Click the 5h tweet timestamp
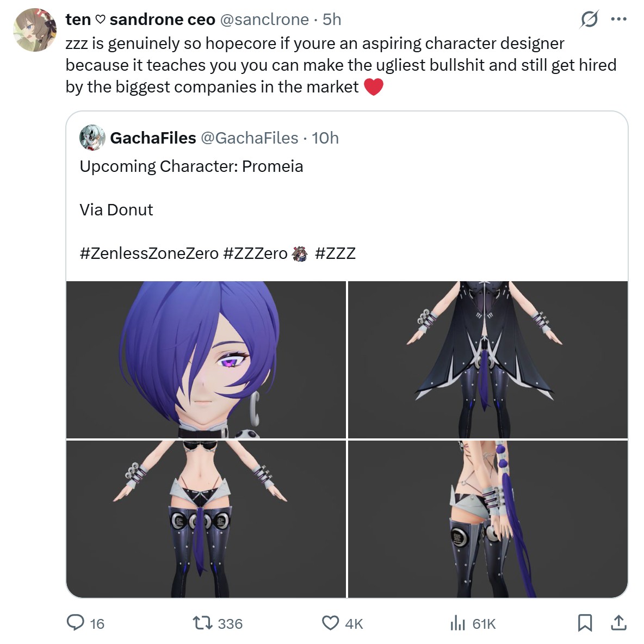The width and height of the screenshot is (644, 644). (x=332, y=19)
